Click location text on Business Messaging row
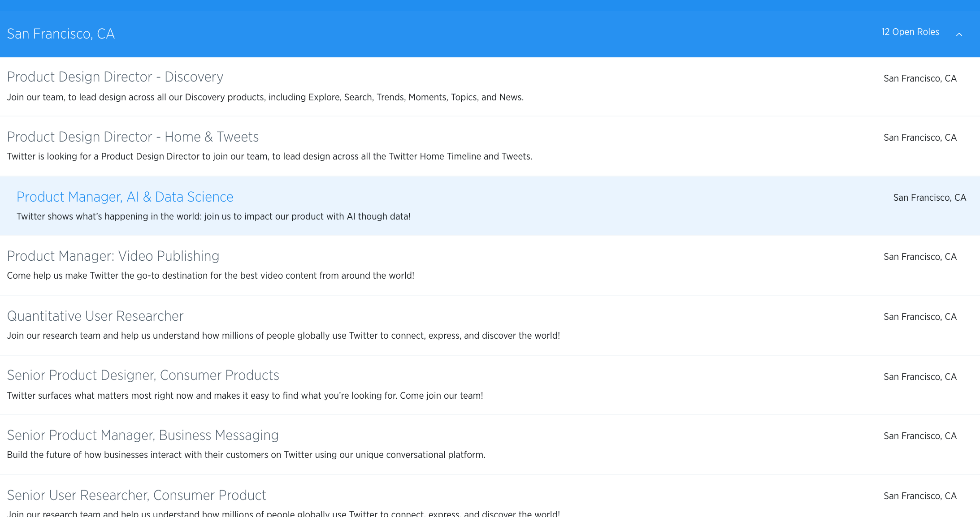Image resolution: width=980 pixels, height=517 pixels. tap(920, 436)
